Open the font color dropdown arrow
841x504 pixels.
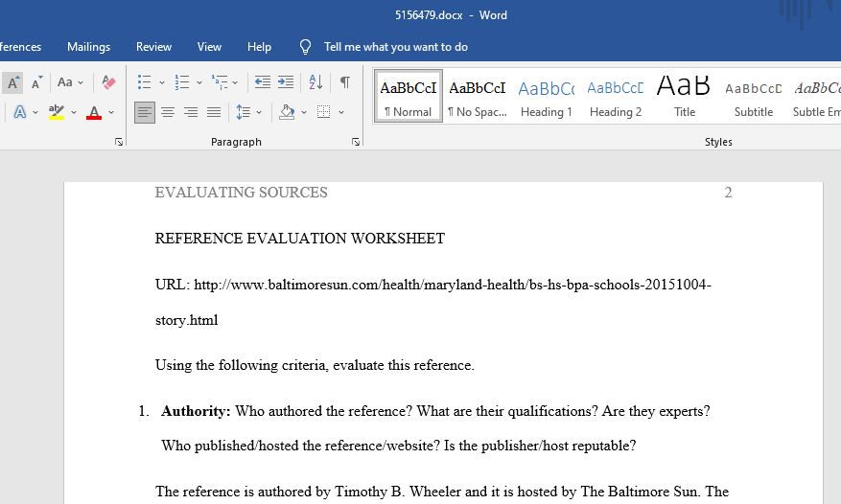pyautogui.click(x=111, y=112)
